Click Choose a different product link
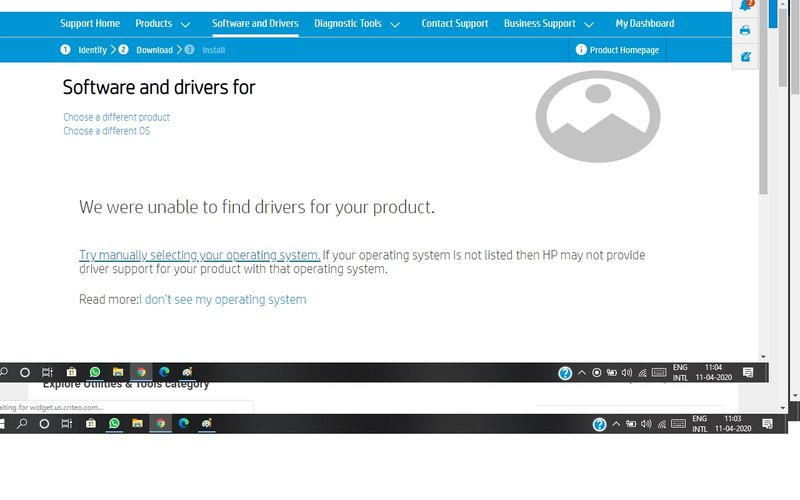 (116, 117)
